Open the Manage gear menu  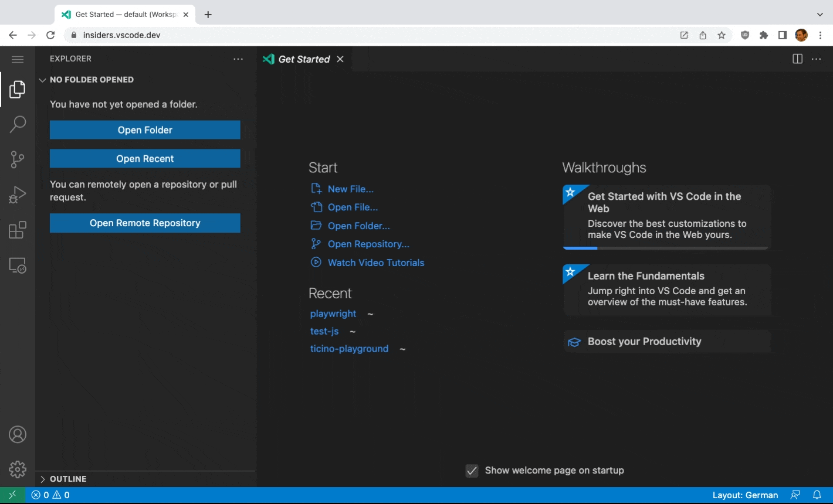click(18, 469)
